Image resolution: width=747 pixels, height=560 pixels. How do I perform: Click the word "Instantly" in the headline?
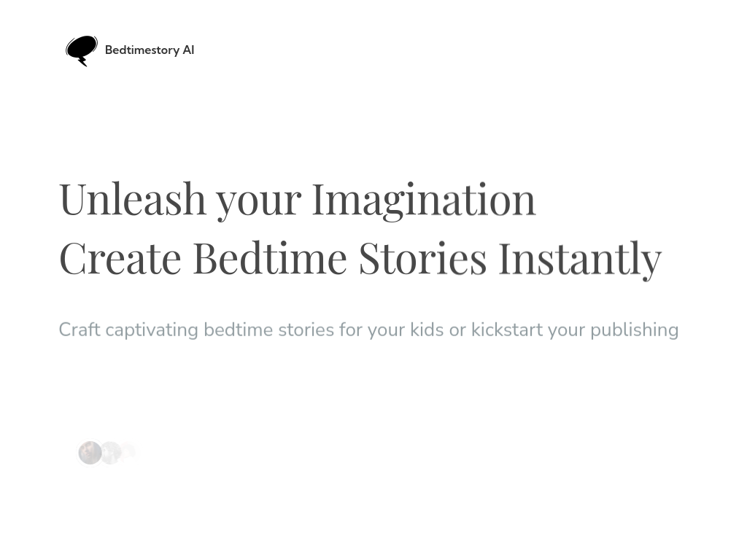(x=579, y=257)
